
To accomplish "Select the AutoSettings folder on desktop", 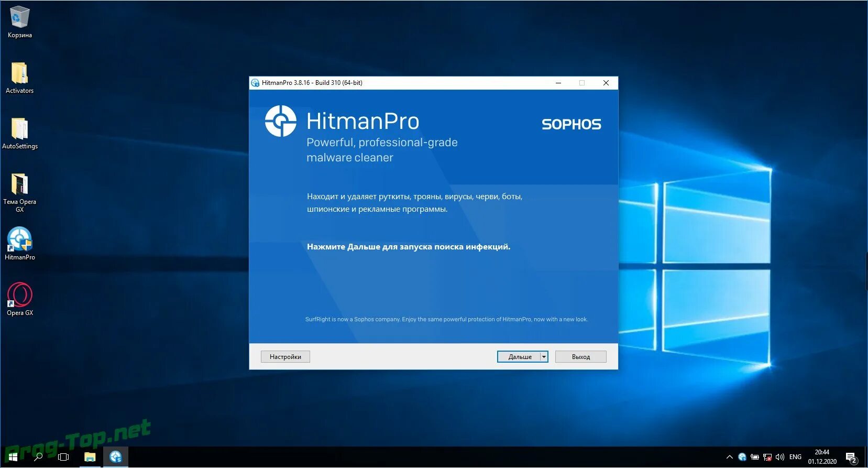I will [20, 133].
